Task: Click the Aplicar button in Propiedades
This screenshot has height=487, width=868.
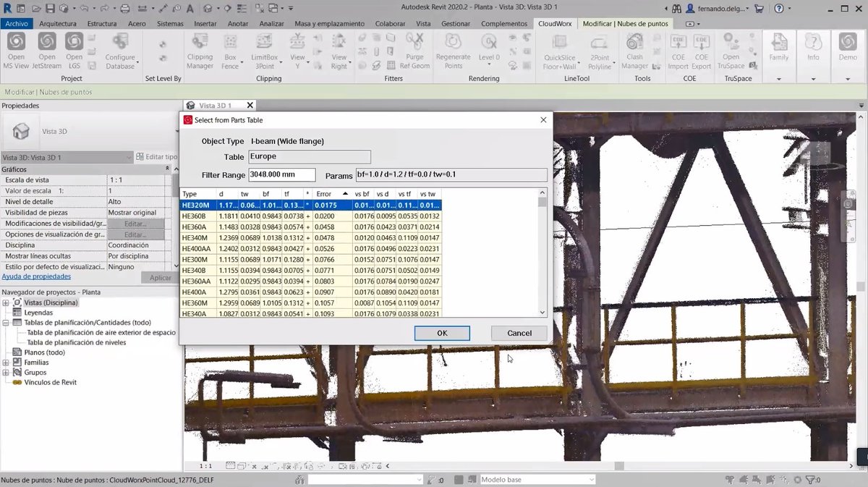Action: [161, 277]
